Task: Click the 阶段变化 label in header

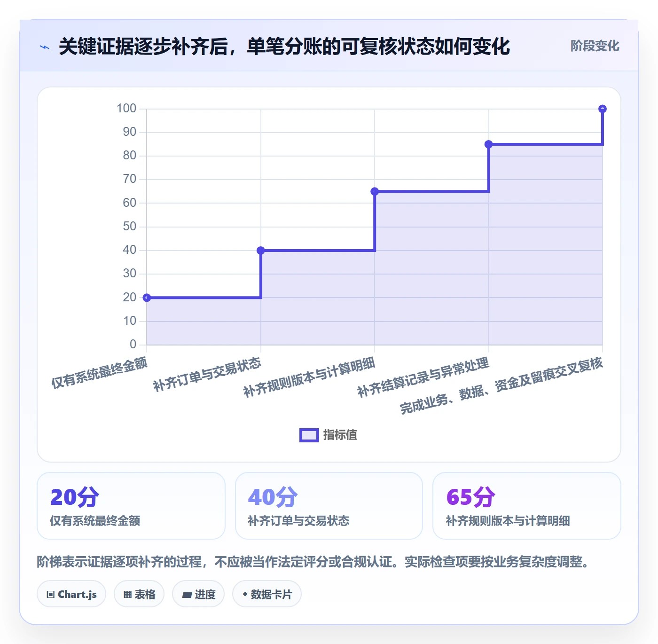Action: [595, 46]
